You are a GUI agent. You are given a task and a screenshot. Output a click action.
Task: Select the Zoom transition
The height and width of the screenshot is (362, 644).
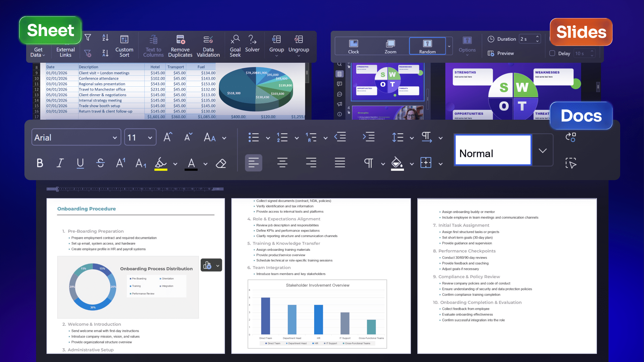tap(390, 46)
